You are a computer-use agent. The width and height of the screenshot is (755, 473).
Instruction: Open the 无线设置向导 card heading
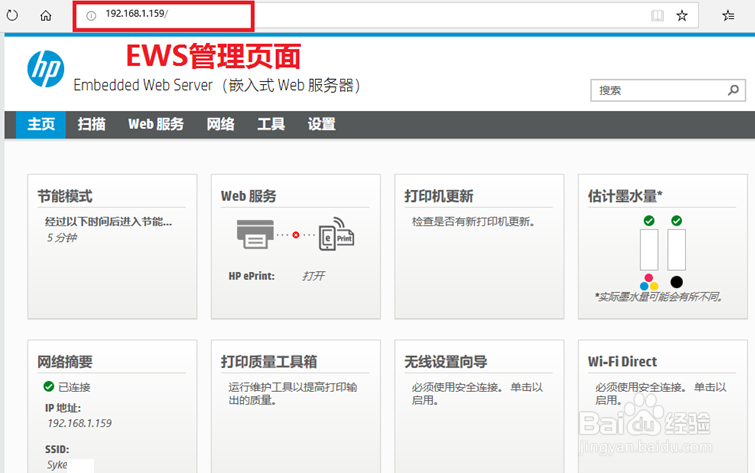(x=446, y=362)
